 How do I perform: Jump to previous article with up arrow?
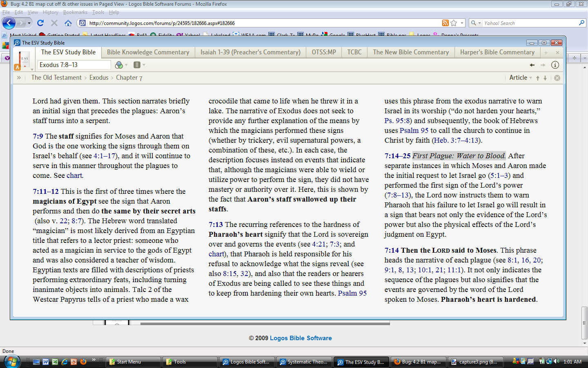coord(538,78)
